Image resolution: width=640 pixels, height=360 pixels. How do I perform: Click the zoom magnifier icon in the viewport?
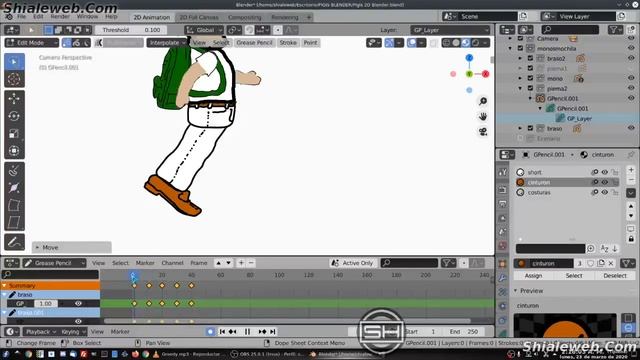[x=483, y=101]
